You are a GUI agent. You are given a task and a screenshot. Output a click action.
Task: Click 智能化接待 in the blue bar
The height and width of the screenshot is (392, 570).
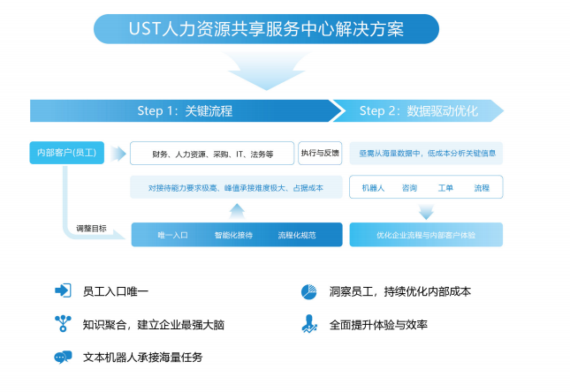click(x=233, y=235)
